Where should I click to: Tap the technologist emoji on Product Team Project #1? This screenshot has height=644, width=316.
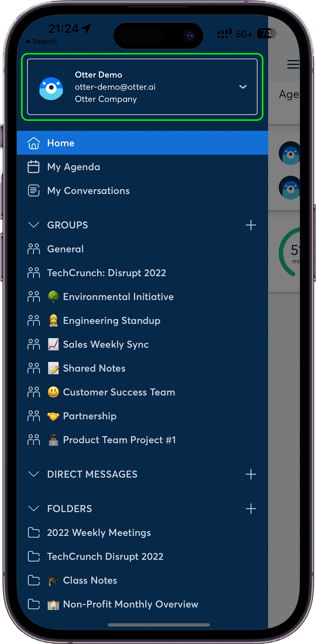coord(53,440)
